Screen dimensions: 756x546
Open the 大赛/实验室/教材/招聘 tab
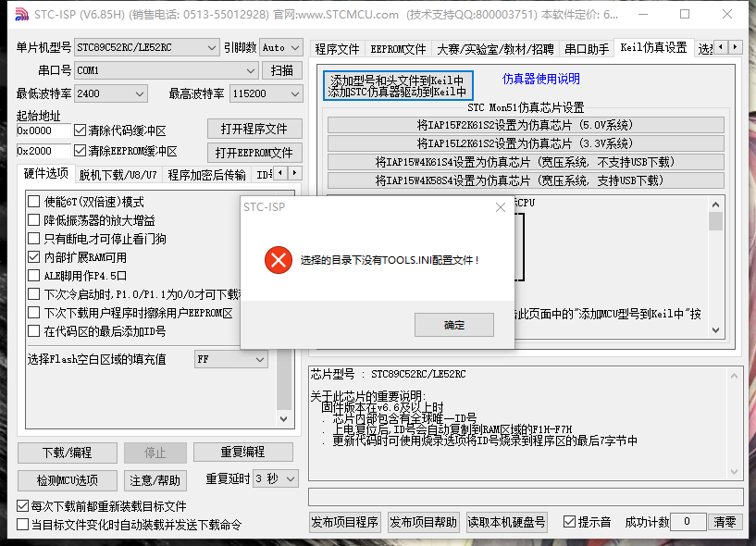click(x=495, y=49)
